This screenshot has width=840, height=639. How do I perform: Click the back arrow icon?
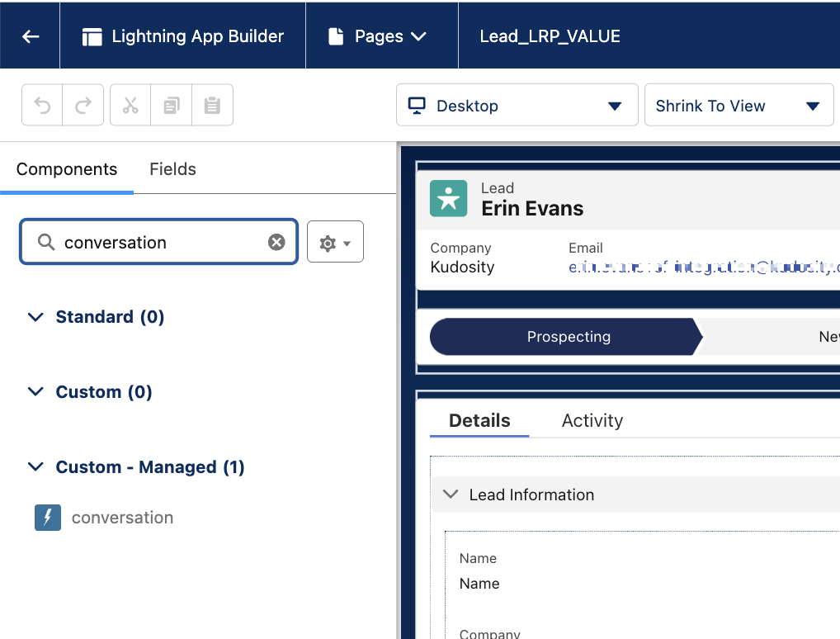(31, 36)
